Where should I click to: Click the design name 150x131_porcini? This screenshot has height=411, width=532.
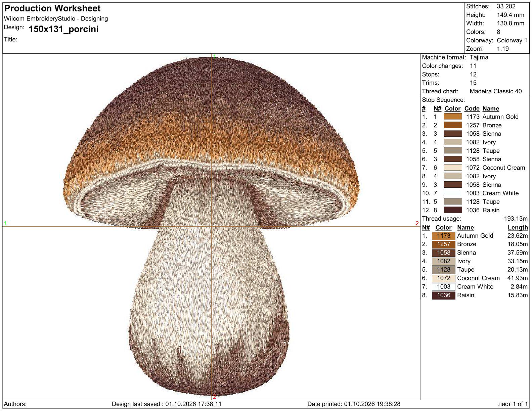coord(63,29)
